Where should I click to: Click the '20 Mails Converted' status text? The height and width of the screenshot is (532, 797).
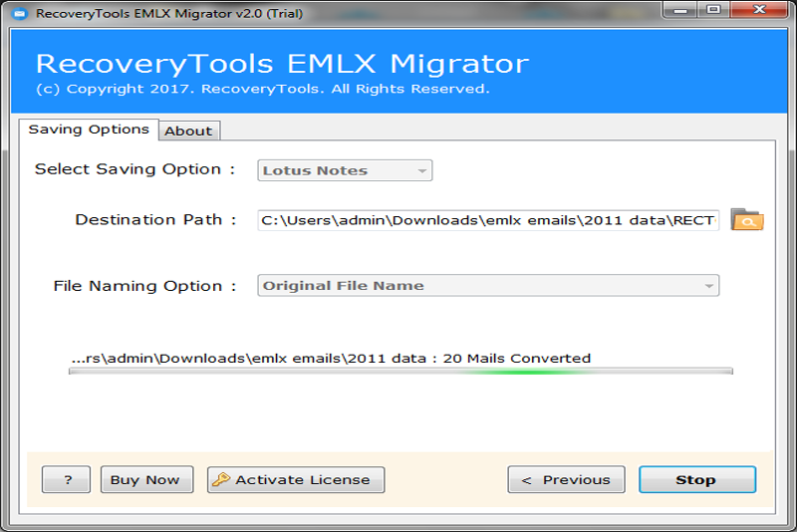(x=517, y=359)
